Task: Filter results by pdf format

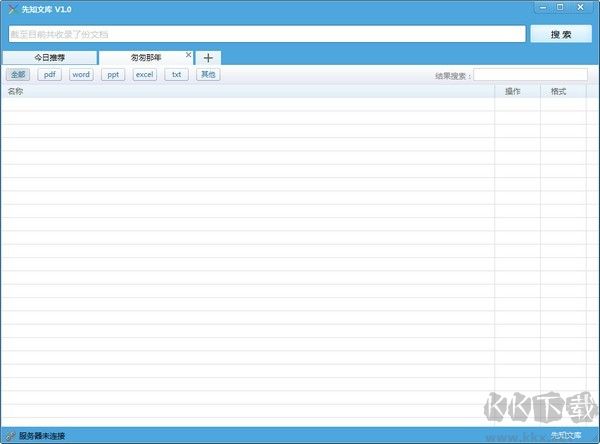Action: (50, 74)
